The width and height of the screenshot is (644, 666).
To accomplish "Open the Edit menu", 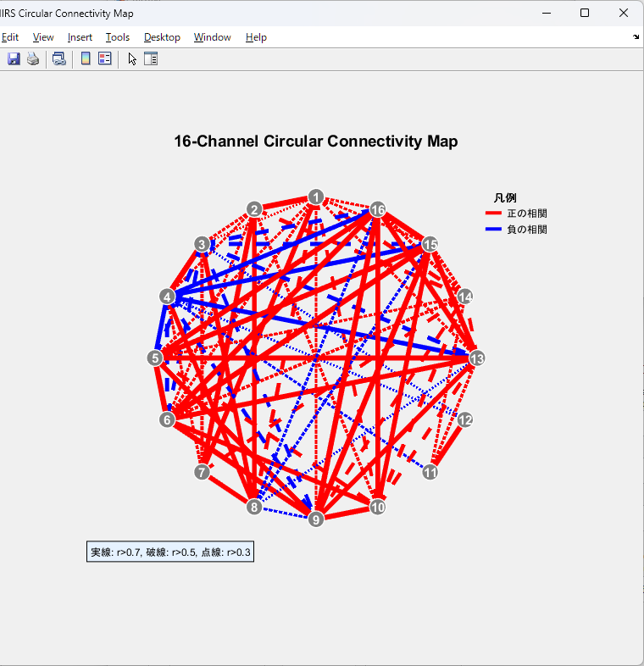I will tap(10, 37).
